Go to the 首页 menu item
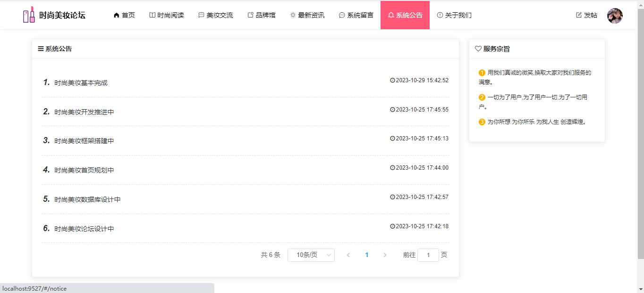Viewport: 644px width, 293px height. click(124, 15)
